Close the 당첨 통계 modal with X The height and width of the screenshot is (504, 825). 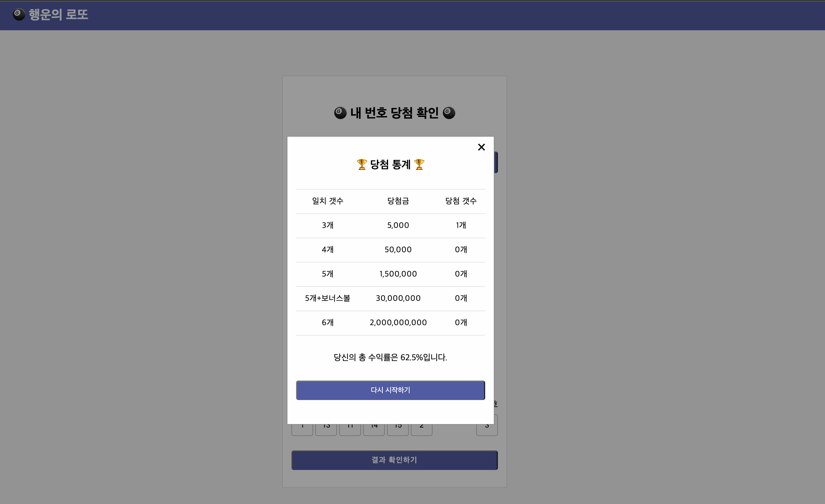point(481,147)
